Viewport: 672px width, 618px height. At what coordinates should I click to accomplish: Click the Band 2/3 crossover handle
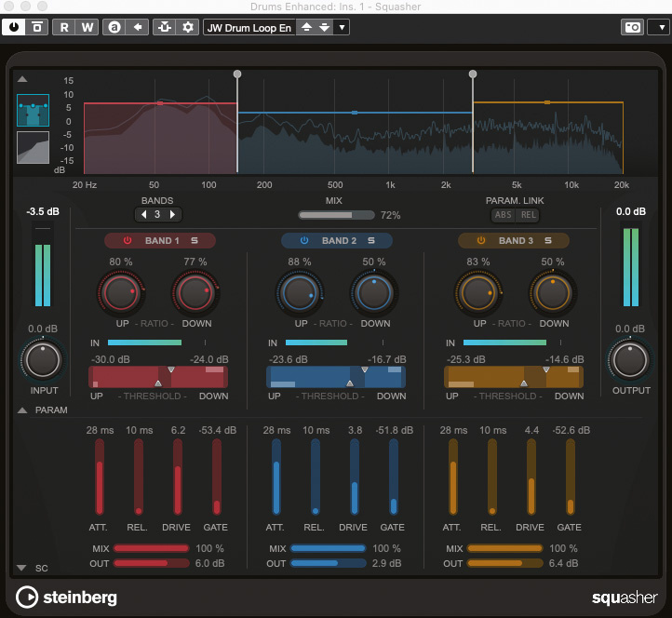tap(473, 74)
